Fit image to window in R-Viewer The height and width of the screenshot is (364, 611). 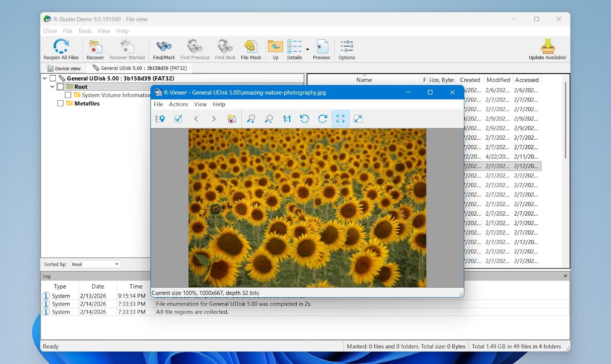coord(340,119)
